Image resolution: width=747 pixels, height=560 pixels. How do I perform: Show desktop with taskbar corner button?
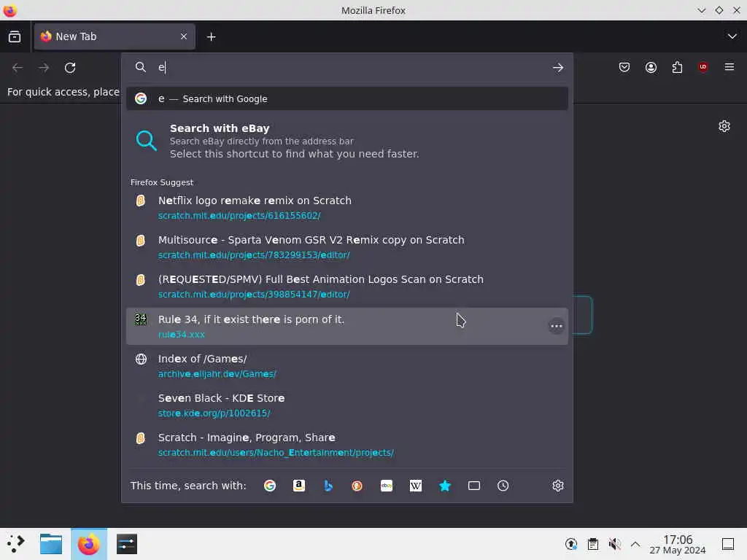(x=728, y=544)
